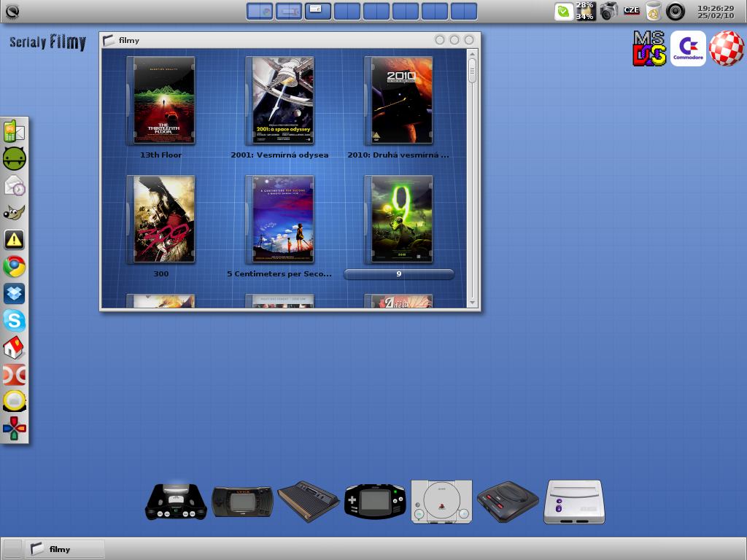Switch keyboard layout via CZE indicator
Image resolution: width=747 pixels, height=560 pixels.
tap(631, 10)
